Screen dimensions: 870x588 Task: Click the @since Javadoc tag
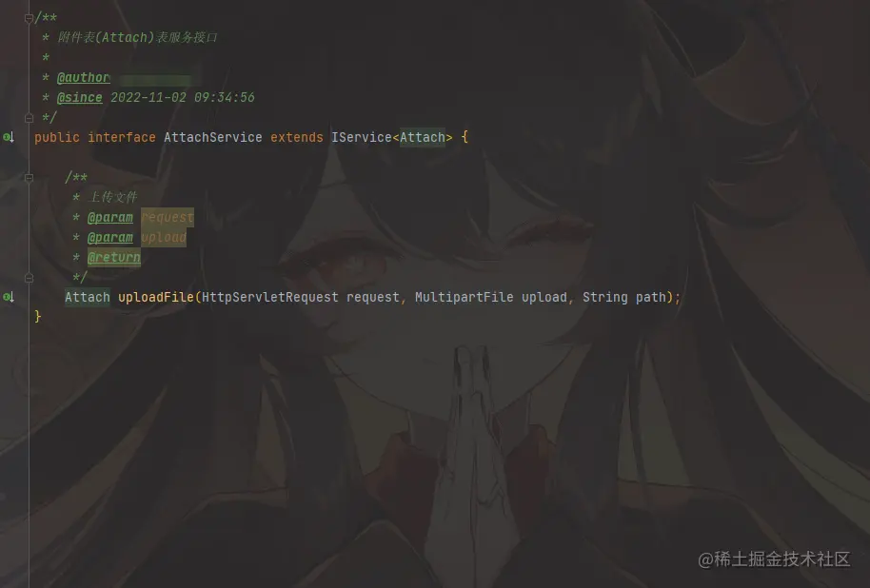click(79, 98)
